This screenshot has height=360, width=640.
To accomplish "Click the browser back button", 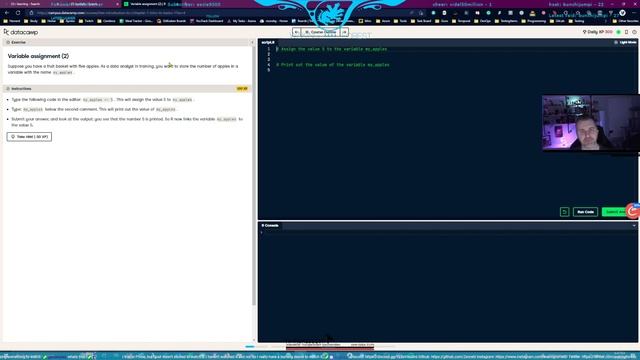I will point(7,13).
